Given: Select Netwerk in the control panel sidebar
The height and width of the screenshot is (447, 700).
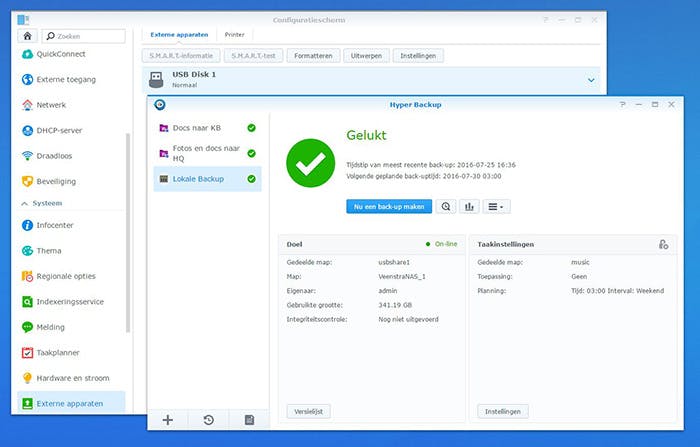Looking at the screenshot, I should pos(44,105).
